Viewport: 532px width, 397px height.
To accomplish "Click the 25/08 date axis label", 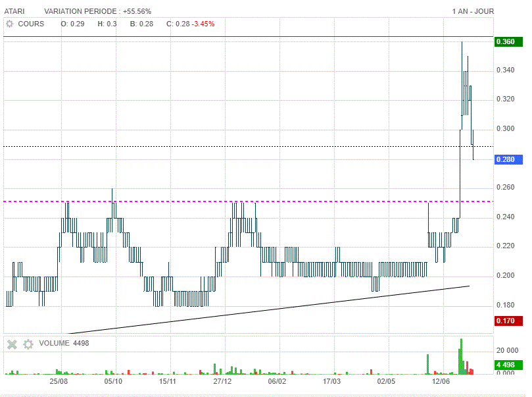I will tap(59, 381).
